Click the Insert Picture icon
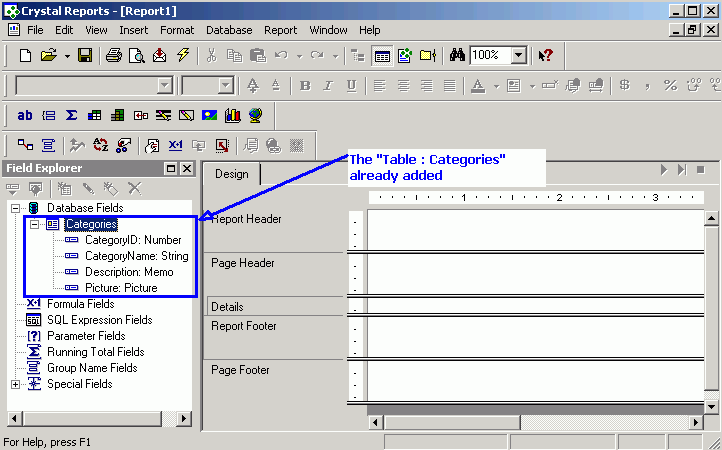The height and width of the screenshot is (450, 722). click(210, 115)
